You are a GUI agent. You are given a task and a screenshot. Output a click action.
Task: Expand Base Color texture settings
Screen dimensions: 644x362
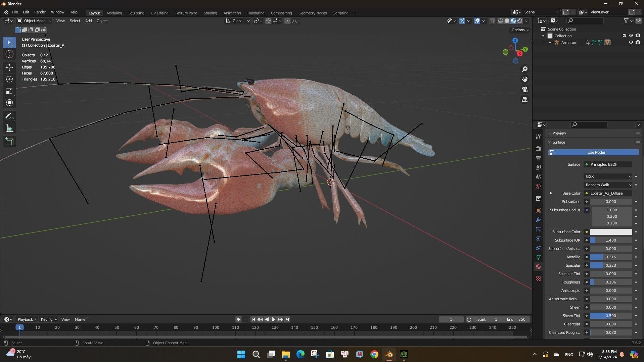click(x=551, y=193)
